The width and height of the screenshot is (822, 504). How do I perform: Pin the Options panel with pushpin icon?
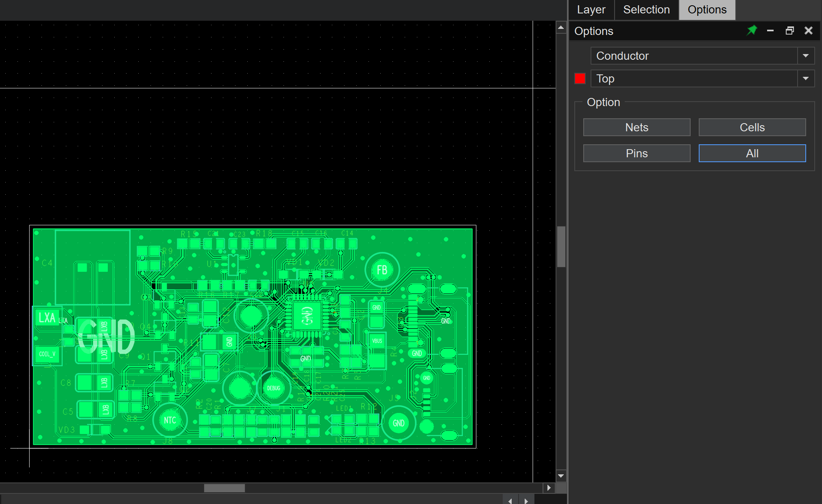752,30
